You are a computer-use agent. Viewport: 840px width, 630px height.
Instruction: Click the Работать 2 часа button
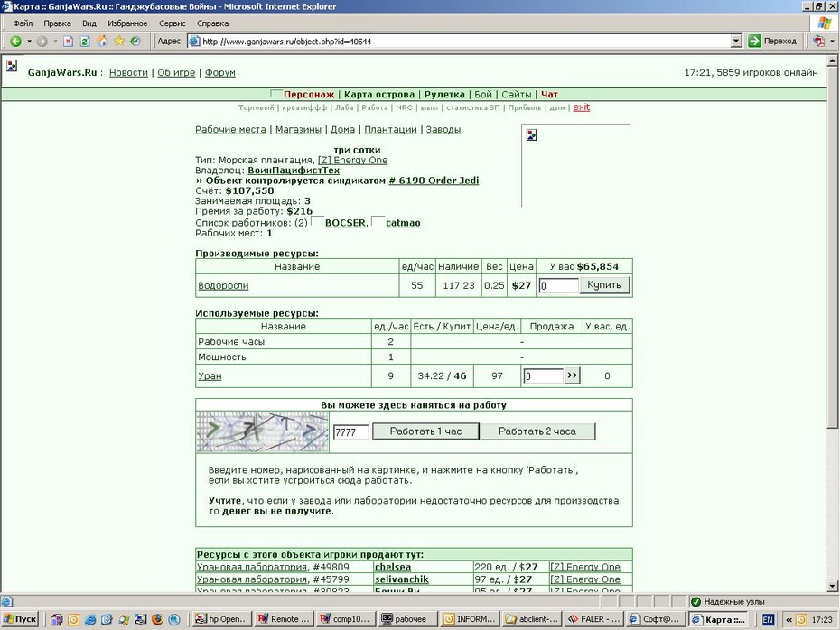[537, 431]
